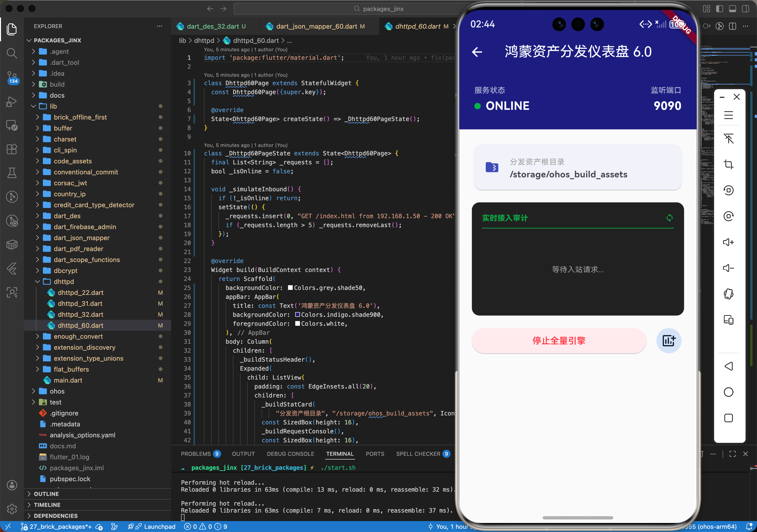Toggle the emulator extended controls menu
This screenshot has height=532, width=757.
pos(729,115)
